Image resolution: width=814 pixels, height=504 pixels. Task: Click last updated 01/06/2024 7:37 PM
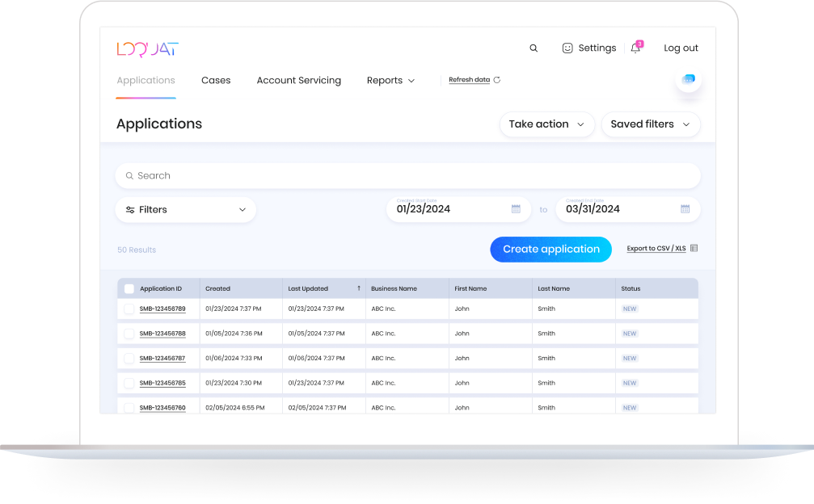coord(316,359)
